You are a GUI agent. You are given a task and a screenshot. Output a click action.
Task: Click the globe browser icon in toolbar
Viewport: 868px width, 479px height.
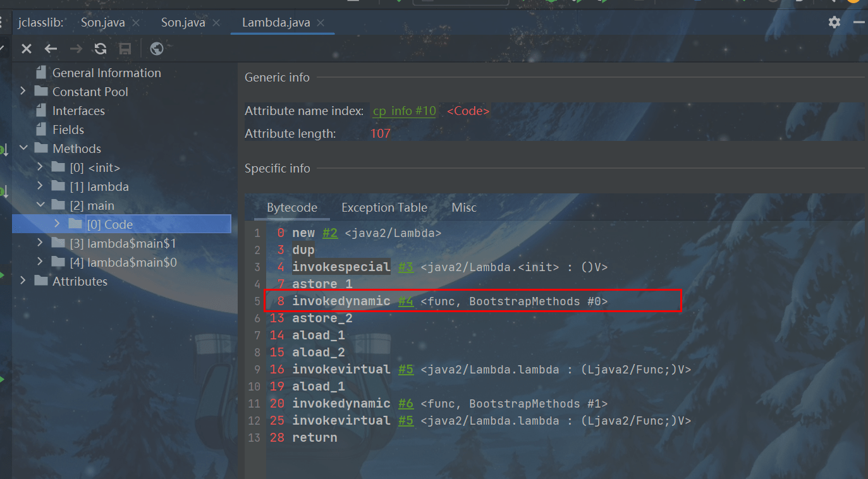157,49
